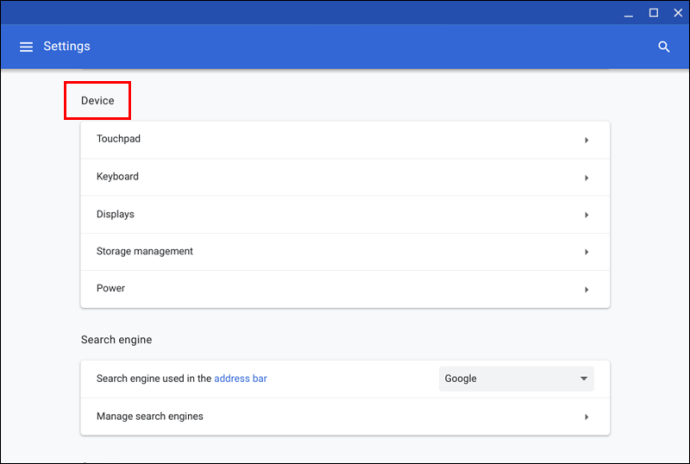Viewport: 690px width, 464px height.
Task: Open Touchpad settings
Action: point(345,140)
